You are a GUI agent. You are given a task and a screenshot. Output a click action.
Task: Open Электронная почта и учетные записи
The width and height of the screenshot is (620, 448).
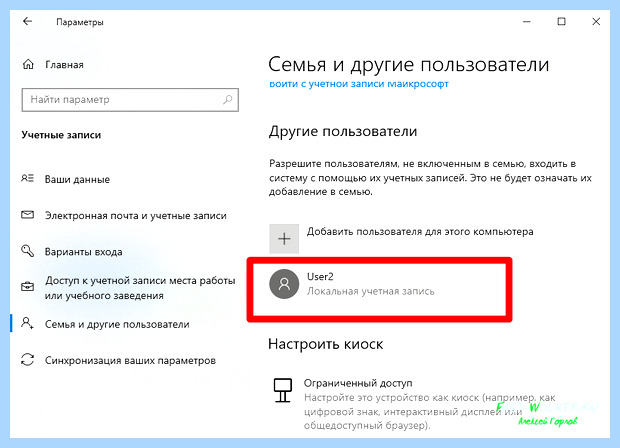136,216
